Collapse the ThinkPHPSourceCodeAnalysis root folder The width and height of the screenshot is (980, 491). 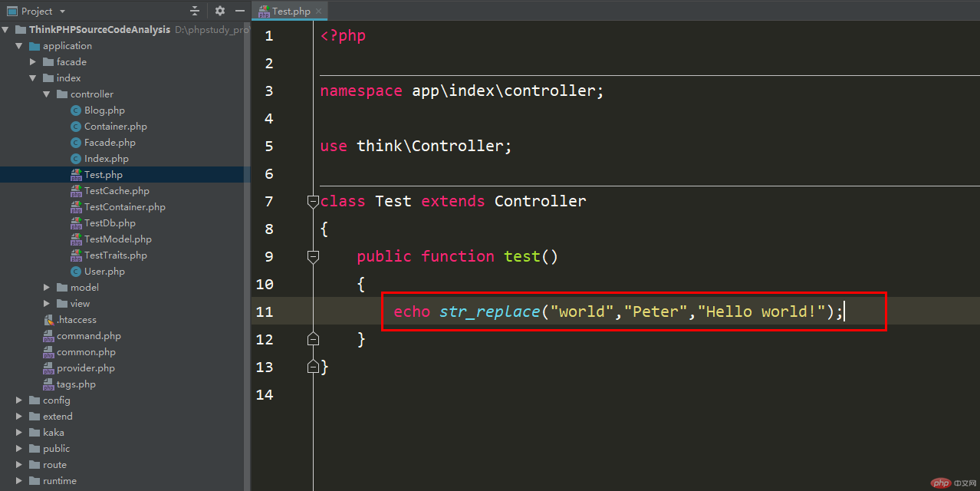[6, 29]
